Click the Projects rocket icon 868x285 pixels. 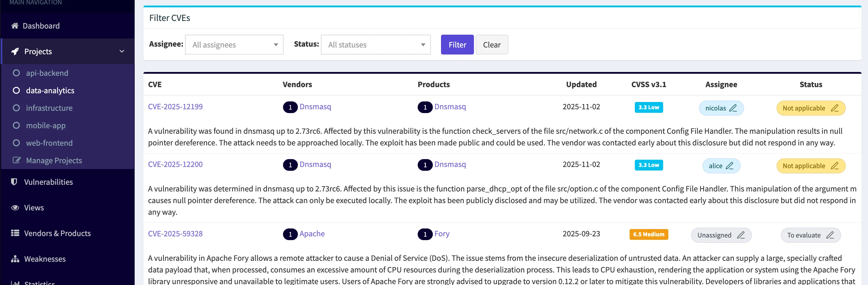point(15,51)
